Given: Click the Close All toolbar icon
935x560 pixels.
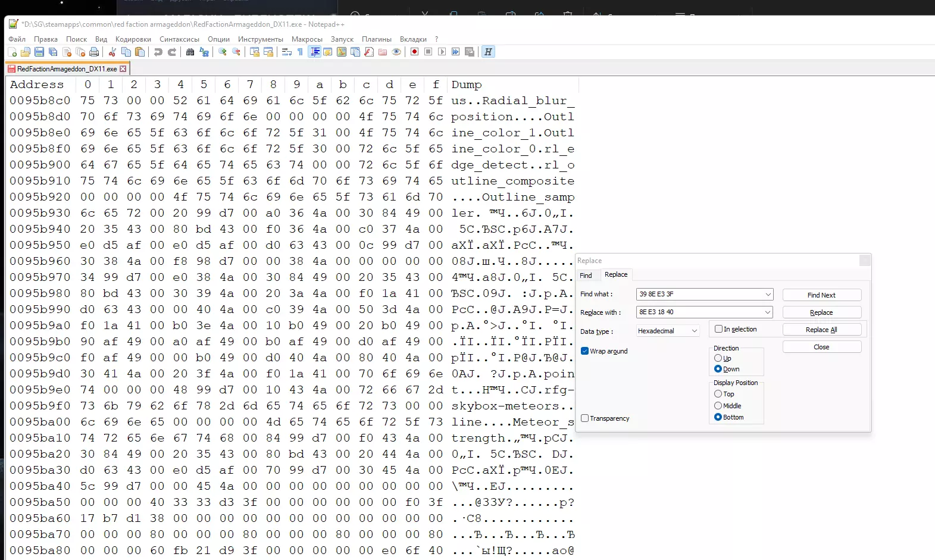Looking at the screenshot, I should point(80,52).
